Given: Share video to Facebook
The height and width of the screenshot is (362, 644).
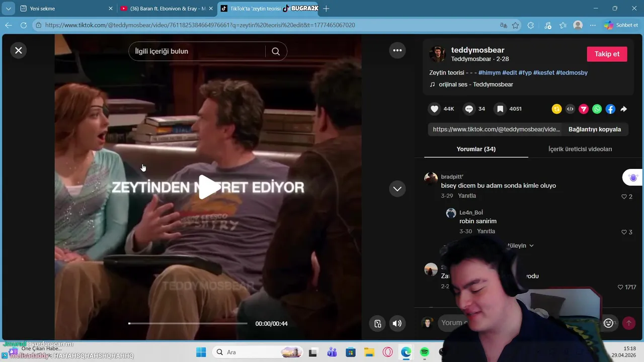Looking at the screenshot, I should [x=610, y=109].
